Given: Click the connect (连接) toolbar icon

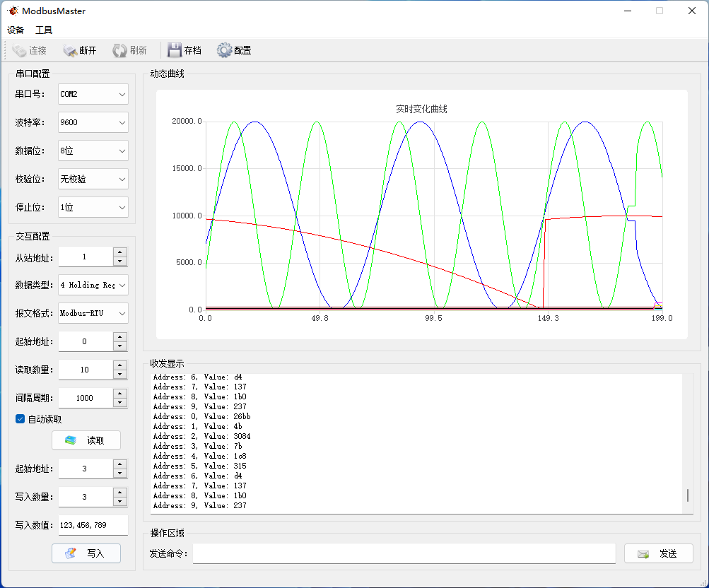Looking at the screenshot, I should click(x=20, y=50).
